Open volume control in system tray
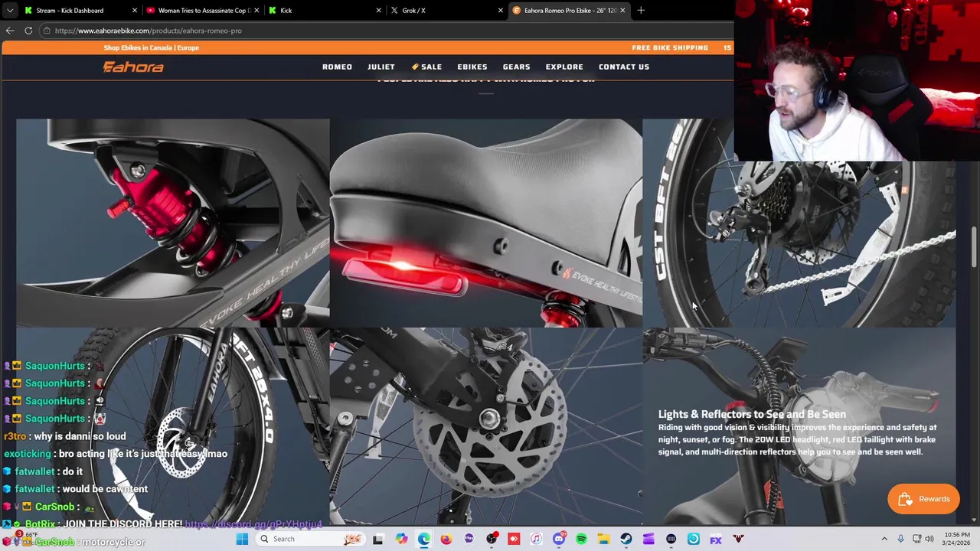 [x=930, y=539]
